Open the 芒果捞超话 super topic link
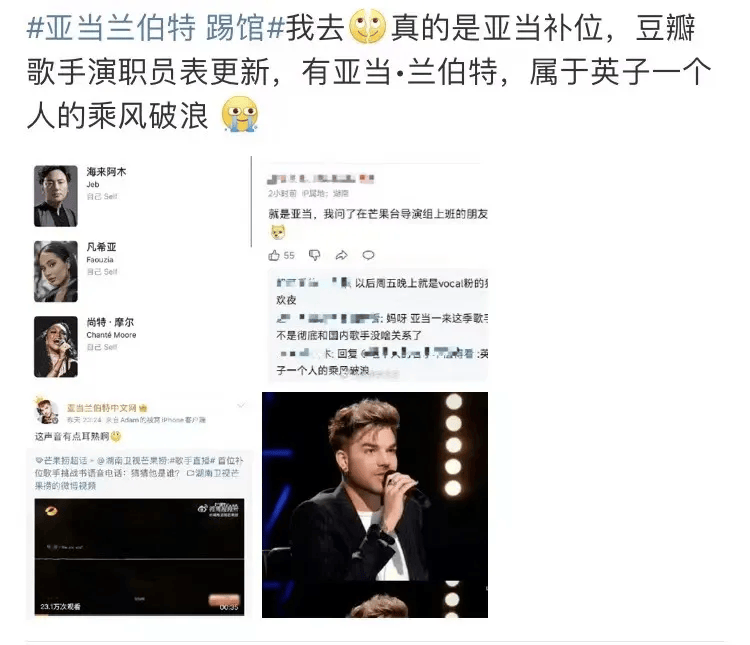This screenshot has height=645, width=750. pyautogui.click(x=62, y=461)
